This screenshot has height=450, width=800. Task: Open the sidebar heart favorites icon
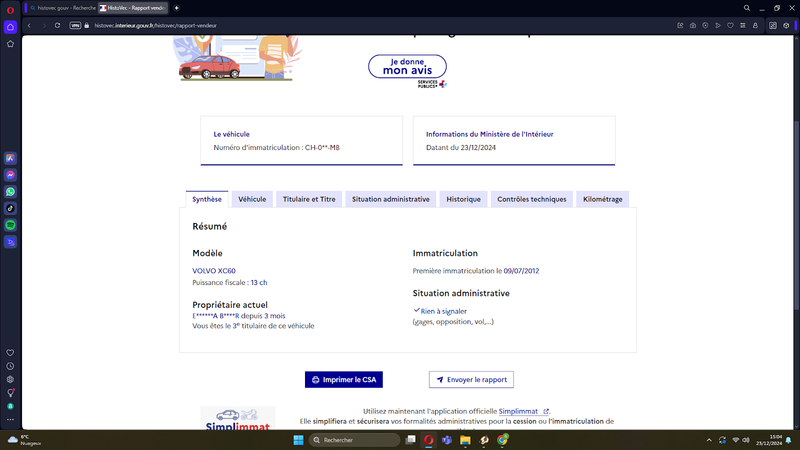pos(10,353)
